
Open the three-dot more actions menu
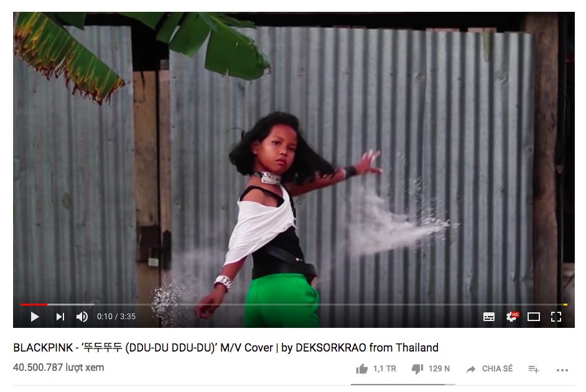click(x=562, y=370)
